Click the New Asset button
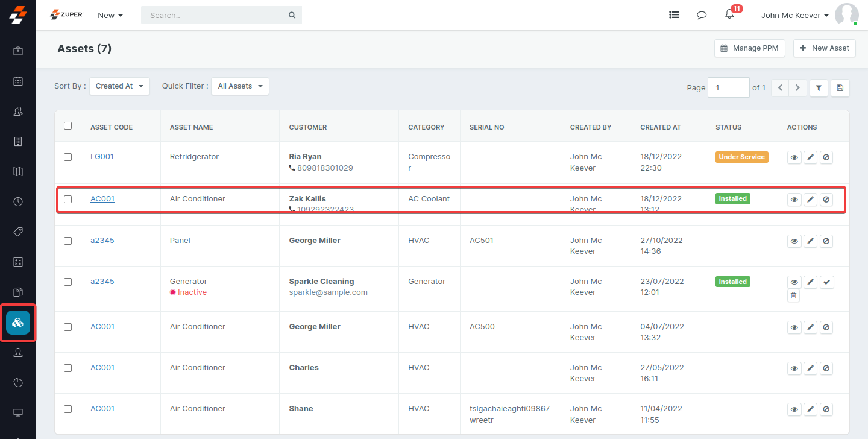868x439 pixels. click(824, 48)
